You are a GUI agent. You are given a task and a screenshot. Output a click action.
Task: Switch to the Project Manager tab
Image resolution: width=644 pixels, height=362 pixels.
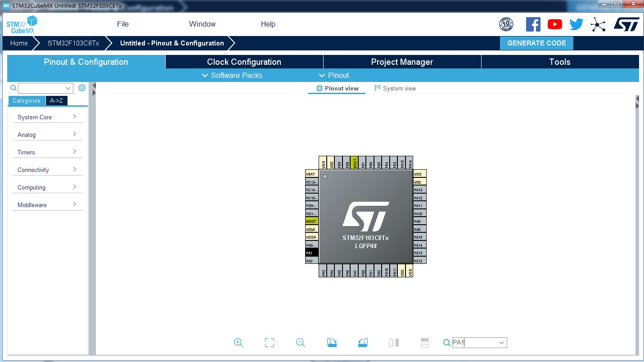click(x=402, y=62)
